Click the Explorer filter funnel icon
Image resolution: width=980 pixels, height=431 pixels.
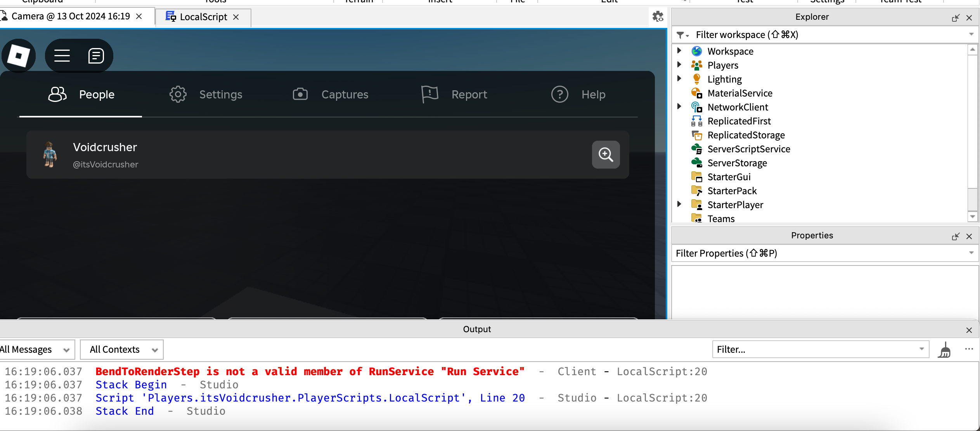tap(682, 35)
